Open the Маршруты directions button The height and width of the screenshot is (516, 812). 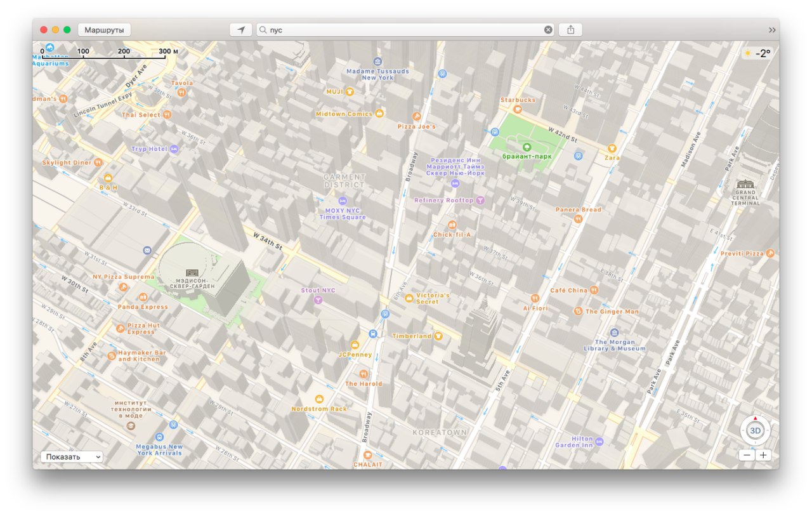click(x=105, y=30)
